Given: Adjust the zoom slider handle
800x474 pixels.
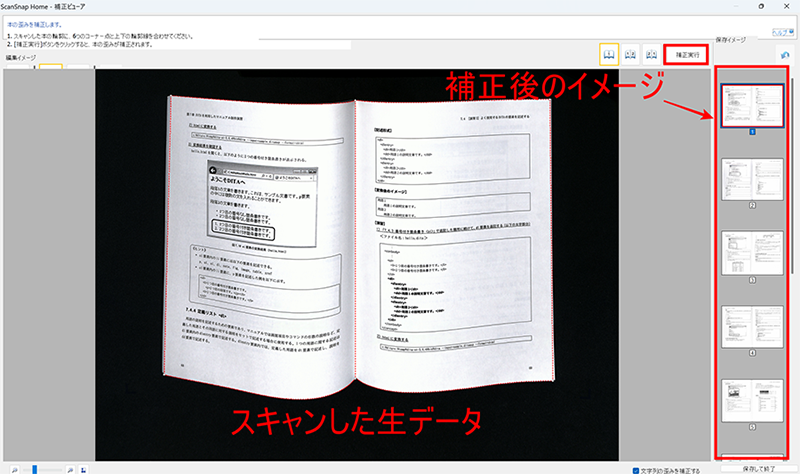Looking at the screenshot, I should (35, 469).
